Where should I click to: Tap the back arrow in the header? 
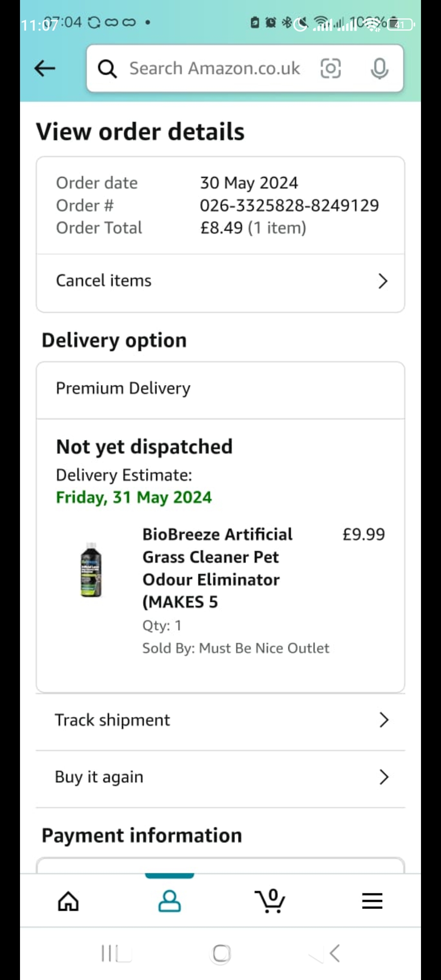(x=45, y=68)
